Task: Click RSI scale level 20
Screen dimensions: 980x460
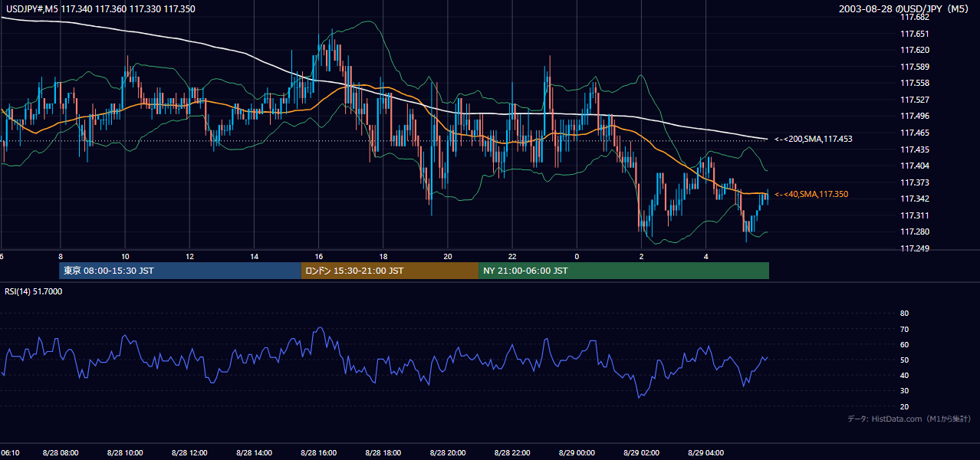Action: point(904,406)
